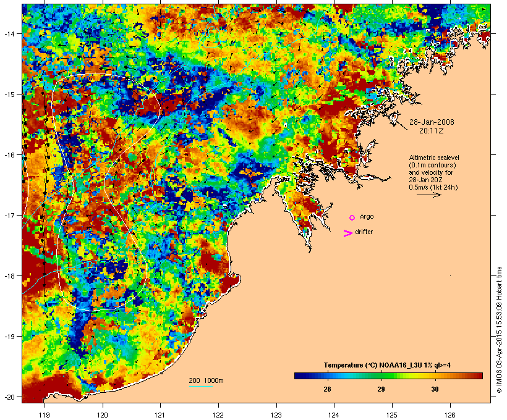Click the '-17' latitude axis label
The height and width of the screenshot is (420, 507).
tap(9, 215)
